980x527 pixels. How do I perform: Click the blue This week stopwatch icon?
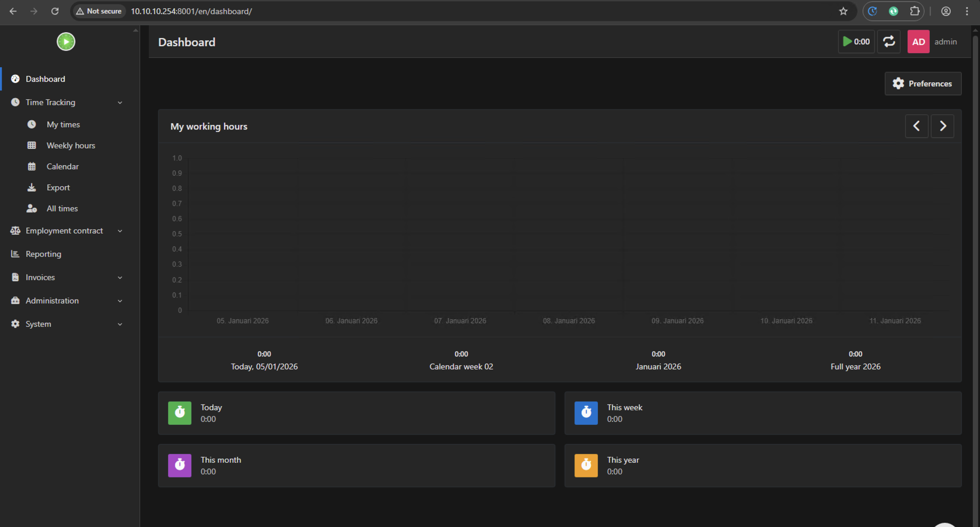pyautogui.click(x=586, y=413)
